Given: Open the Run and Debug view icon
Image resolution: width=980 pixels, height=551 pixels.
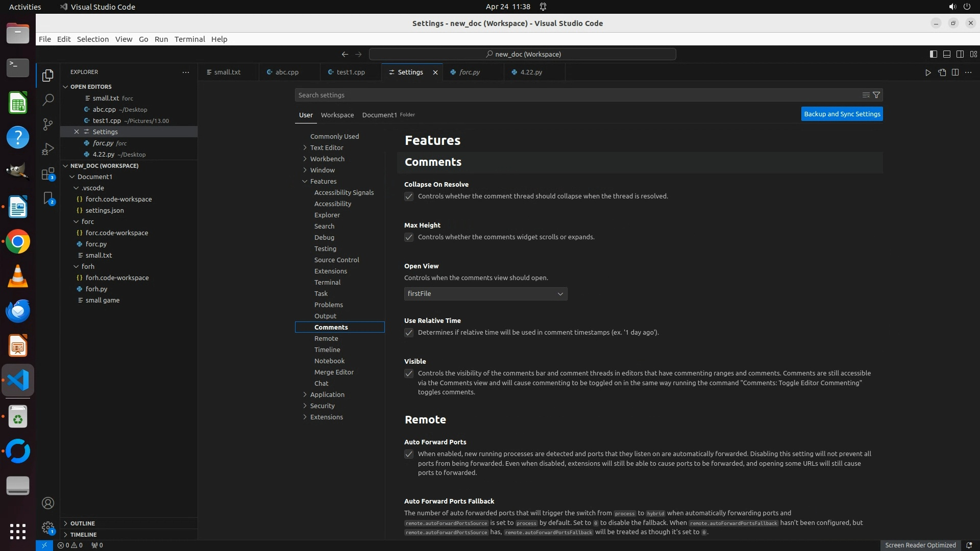Looking at the screenshot, I should [48, 149].
